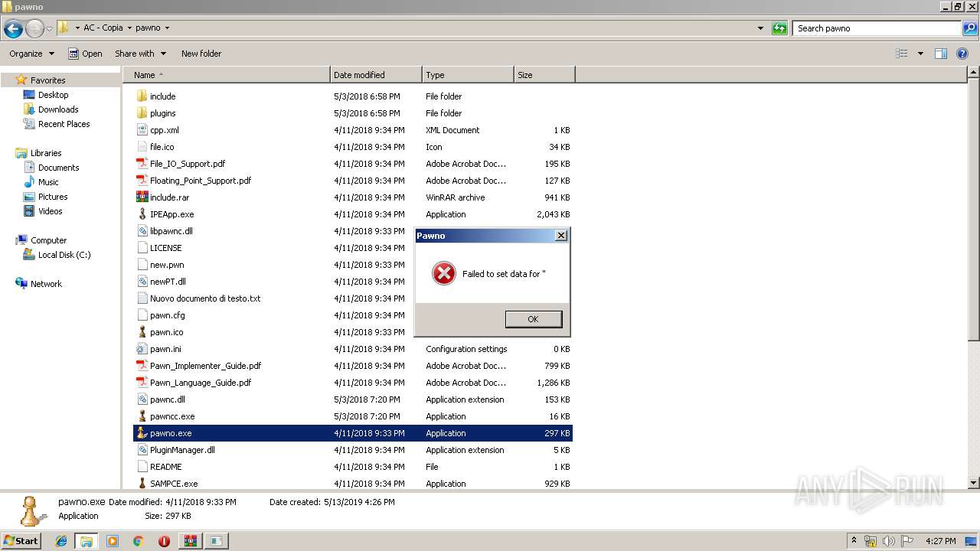This screenshot has height=551, width=980.
Task: Expand the pawno breadcrumb arrow
Action: point(167,28)
